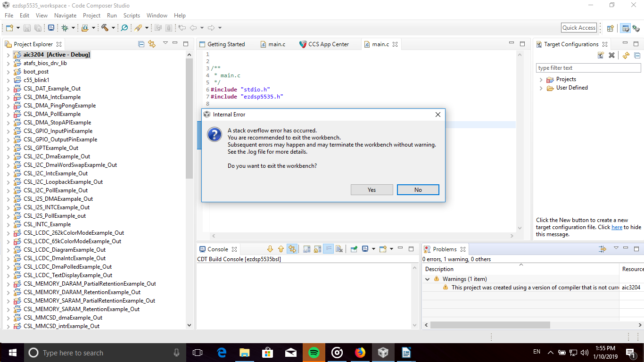Image resolution: width=644 pixels, height=362 pixels.
Task: Click the Open Perspective icon
Action: [610, 28]
